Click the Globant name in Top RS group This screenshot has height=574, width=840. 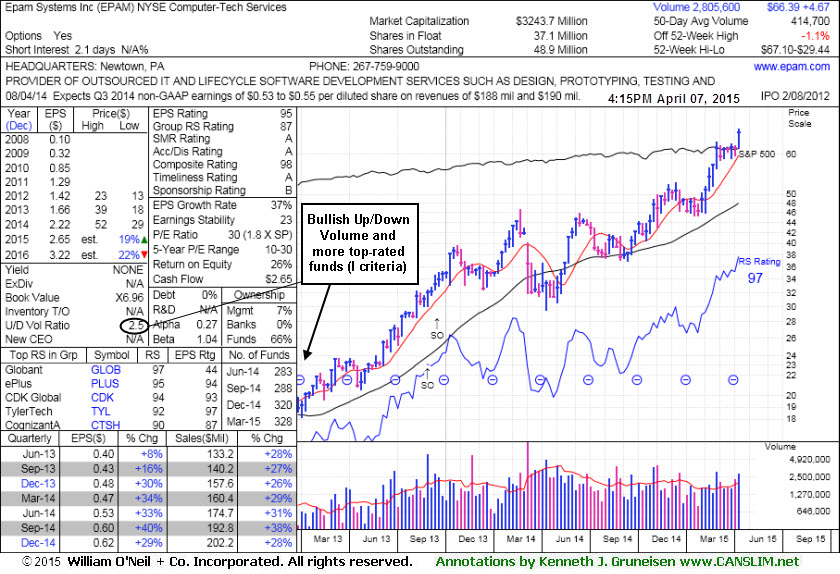(x=24, y=370)
